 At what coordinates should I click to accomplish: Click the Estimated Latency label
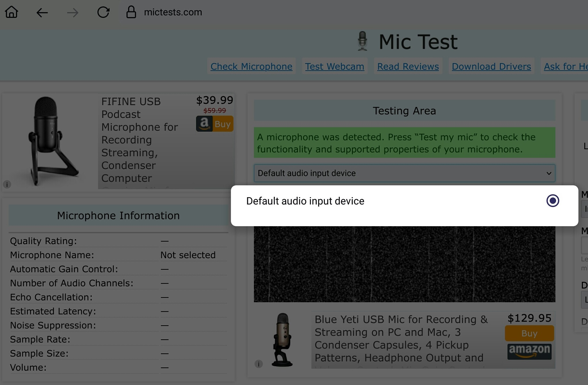point(53,311)
